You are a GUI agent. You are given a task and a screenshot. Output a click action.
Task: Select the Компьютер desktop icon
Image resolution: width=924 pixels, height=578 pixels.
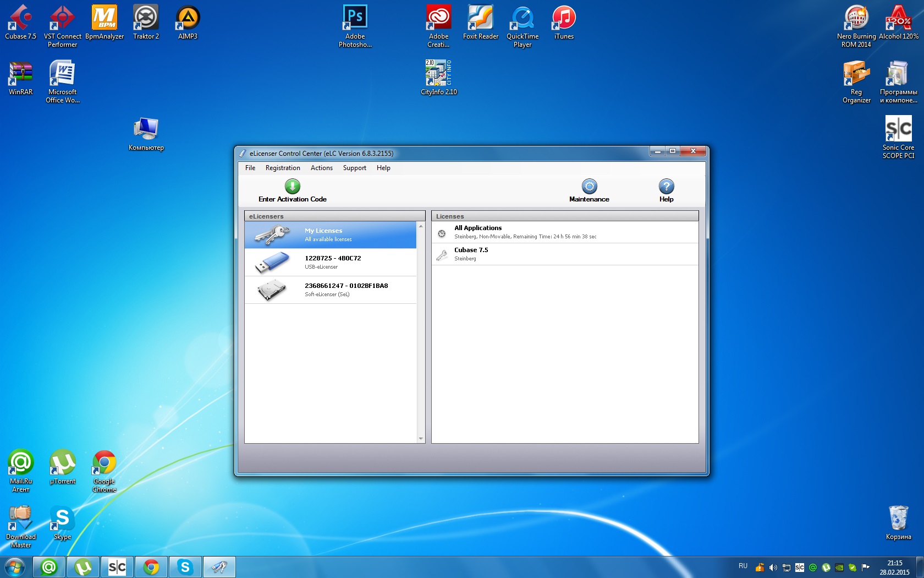(146, 134)
